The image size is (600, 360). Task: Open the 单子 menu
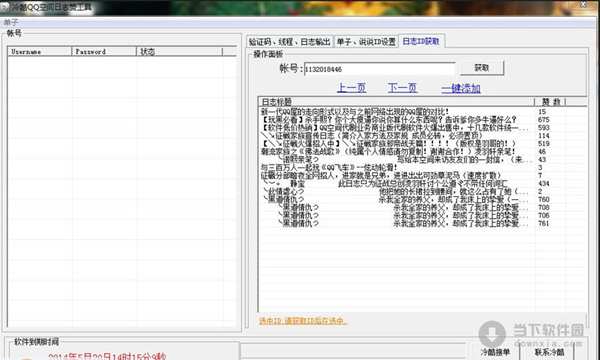point(11,23)
